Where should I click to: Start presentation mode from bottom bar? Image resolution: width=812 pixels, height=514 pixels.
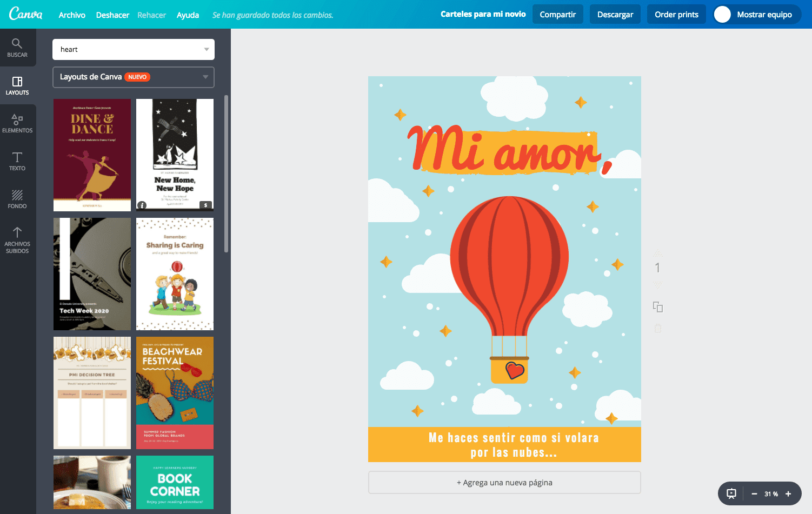(731, 493)
